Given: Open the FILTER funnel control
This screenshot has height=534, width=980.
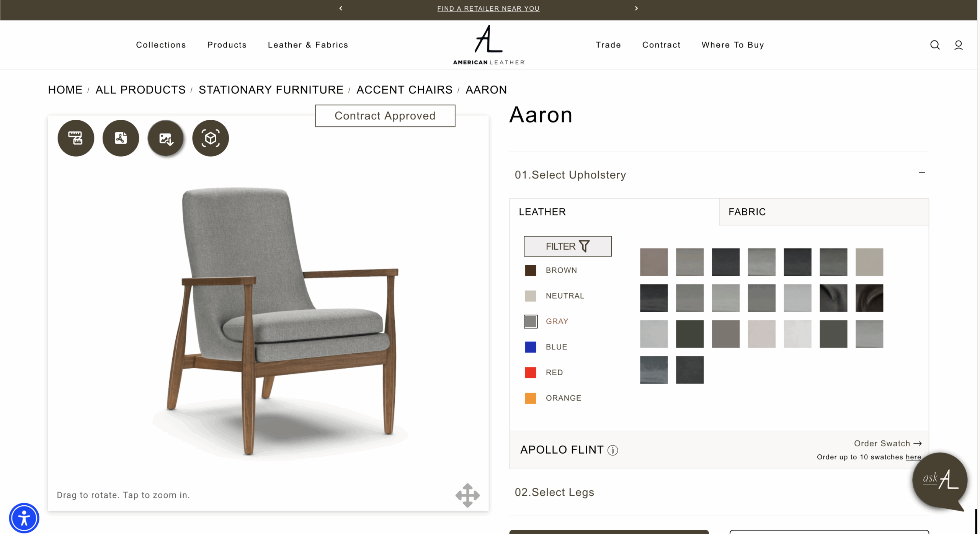Looking at the screenshot, I should click(x=568, y=246).
